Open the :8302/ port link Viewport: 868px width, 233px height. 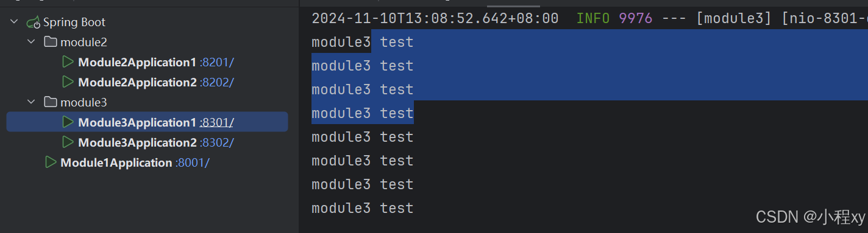(x=217, y=142)
